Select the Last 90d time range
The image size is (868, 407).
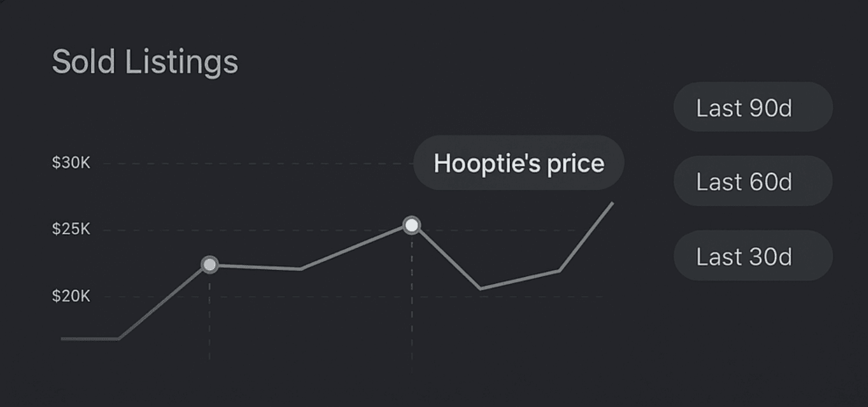tap(752, 107)
